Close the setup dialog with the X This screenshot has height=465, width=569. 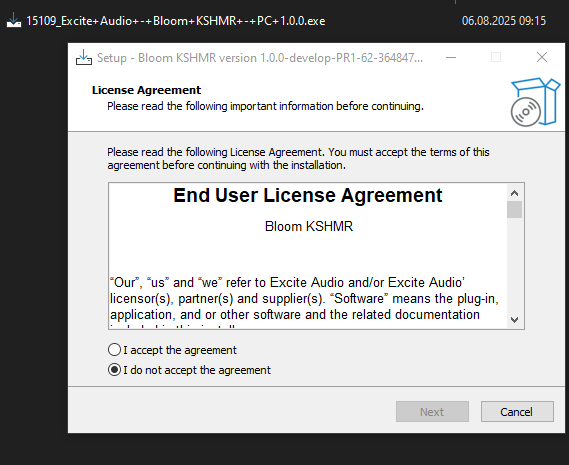(x=542, y=57)
